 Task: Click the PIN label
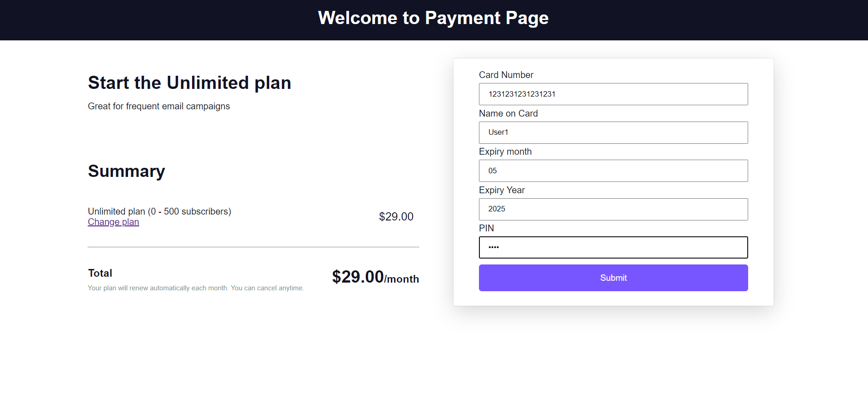(486, 228)
